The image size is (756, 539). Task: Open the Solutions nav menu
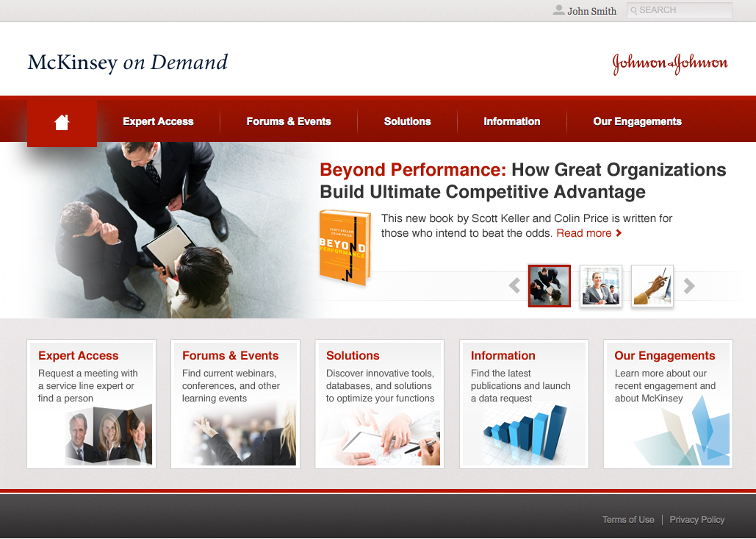point(408,121)
